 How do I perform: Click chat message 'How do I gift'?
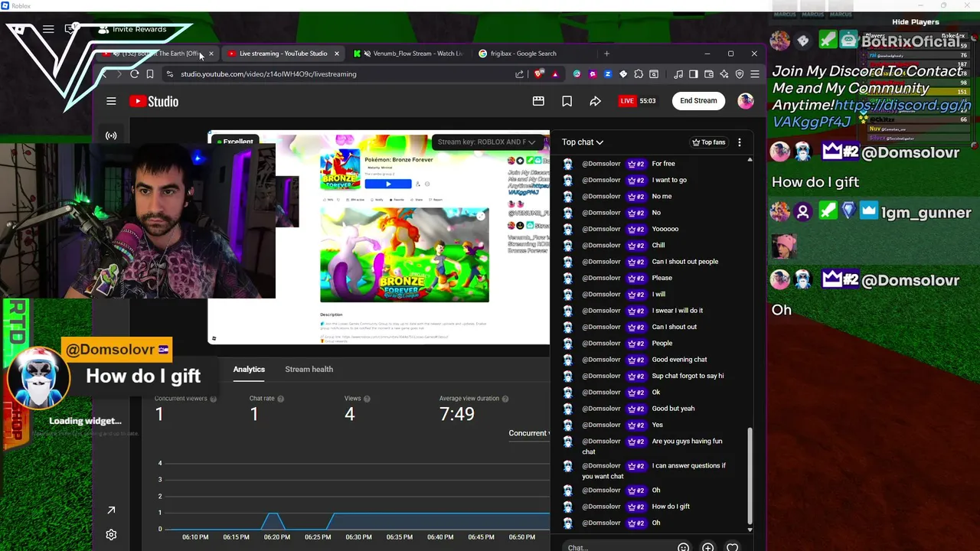[671, 507]
